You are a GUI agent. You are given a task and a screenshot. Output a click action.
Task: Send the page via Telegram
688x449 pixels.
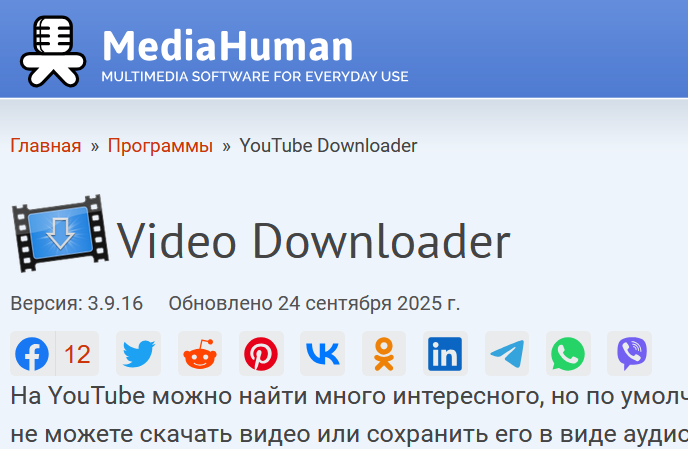(x=507, y=354)
